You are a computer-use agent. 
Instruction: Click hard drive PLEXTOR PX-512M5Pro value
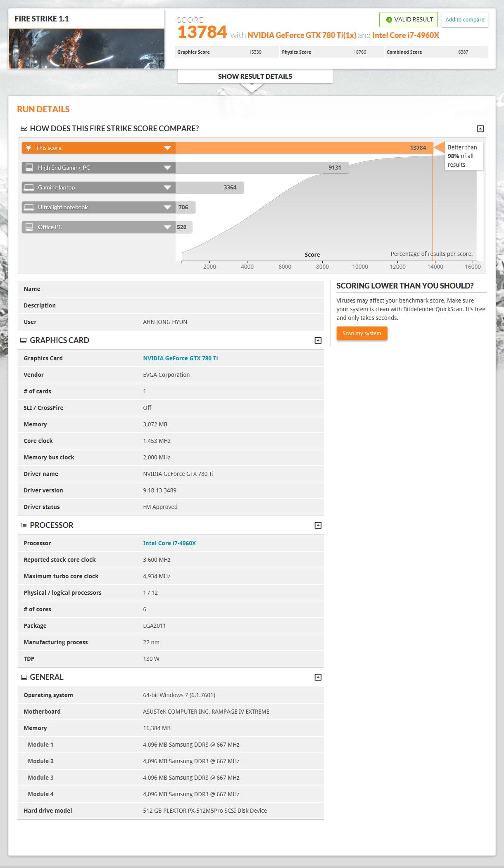coord(204,811)
